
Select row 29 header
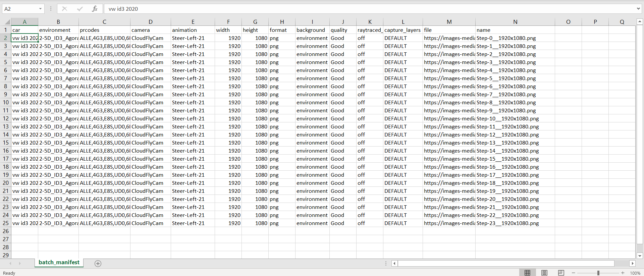[6, 255]
